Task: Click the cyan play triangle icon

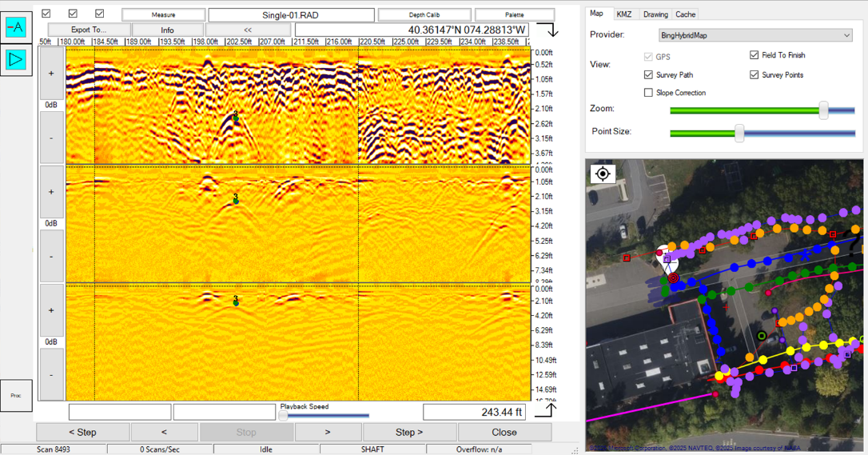Action: (x=16, y=60)
